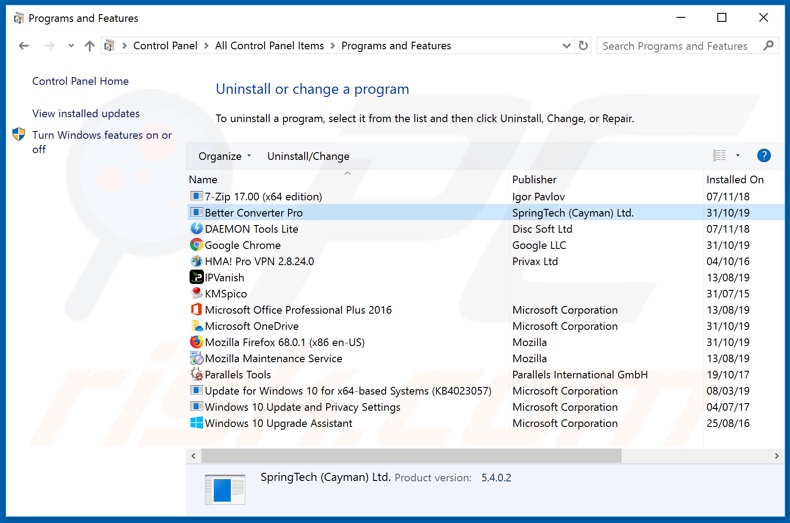This screenshot has width=790, height=523.
Task: Click the DAEMON Tools Lite icon
Action: (196, 228)
